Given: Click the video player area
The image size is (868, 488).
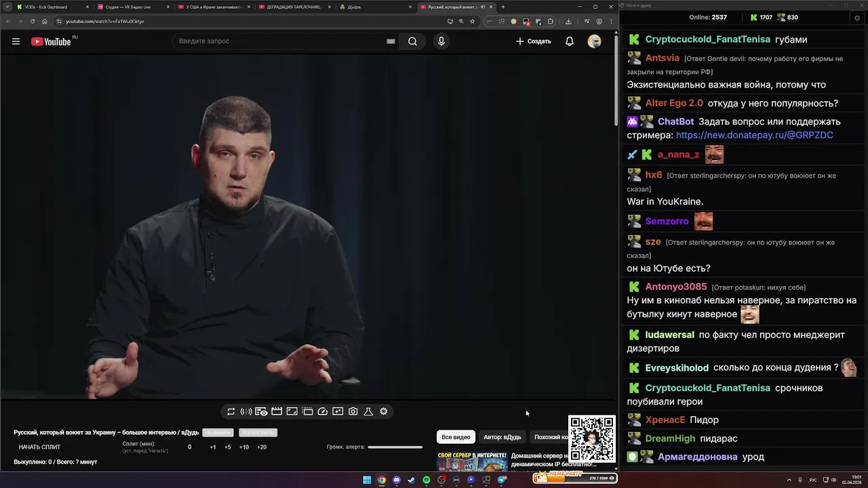Looking at the screenshot, I should pyautogui.click(x=309, y=226).
